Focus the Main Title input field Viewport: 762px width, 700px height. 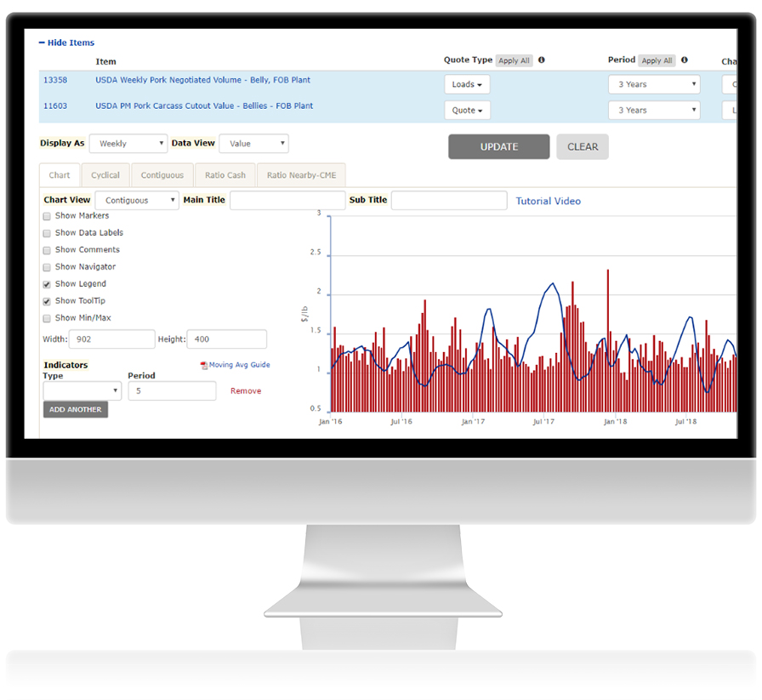point(287,200)
